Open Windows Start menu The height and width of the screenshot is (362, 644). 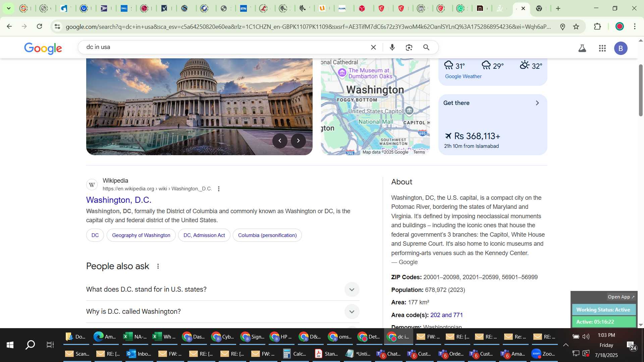10,345
